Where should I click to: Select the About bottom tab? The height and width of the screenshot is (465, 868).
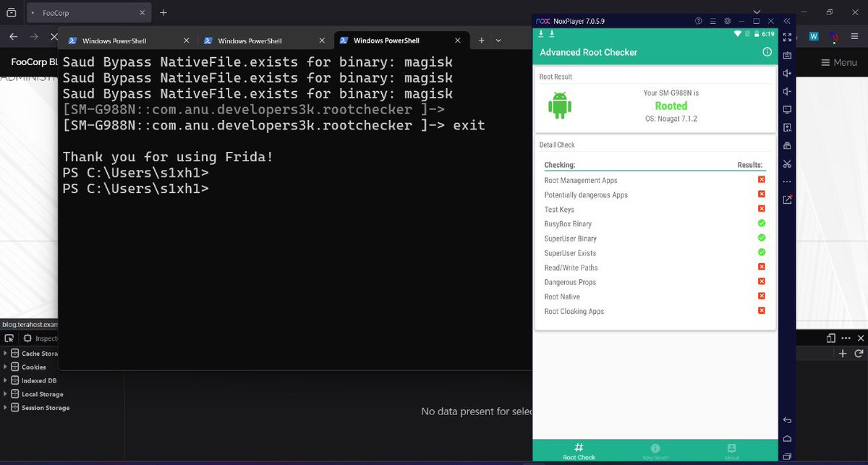click(x=731, y=452)
